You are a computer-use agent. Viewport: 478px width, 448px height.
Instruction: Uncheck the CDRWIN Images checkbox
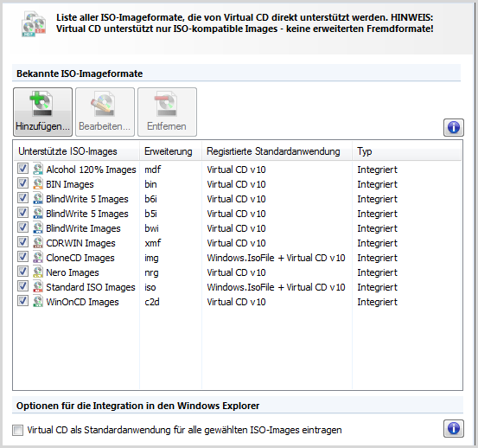pos(22,242)
